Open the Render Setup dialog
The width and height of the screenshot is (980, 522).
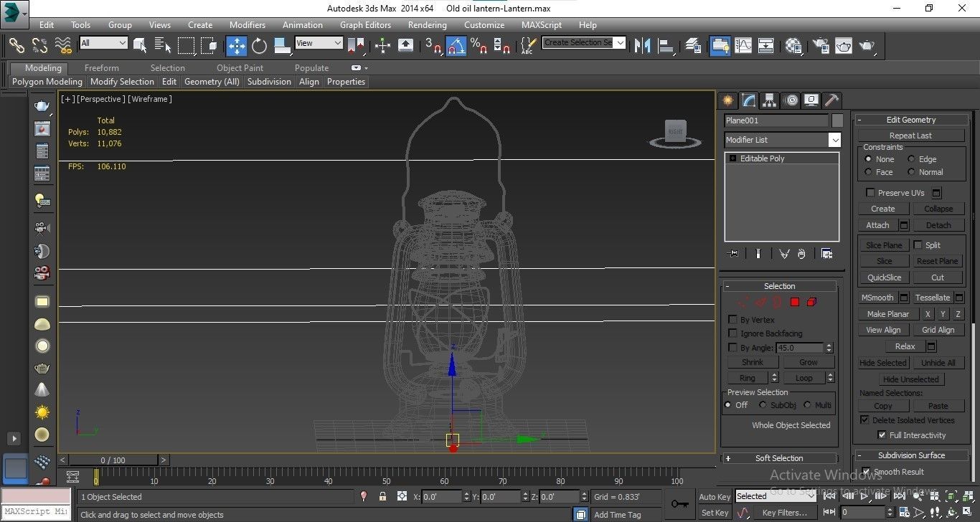(x=821, y=45)
